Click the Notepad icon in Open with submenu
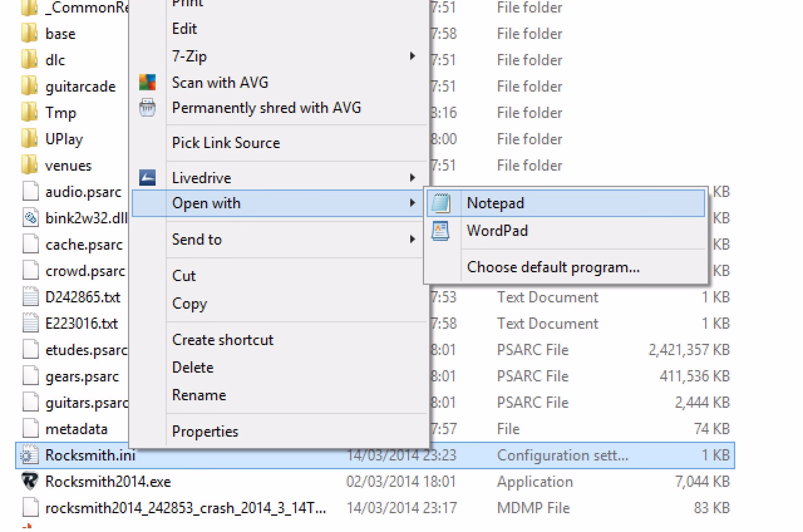The width and height of the screenshot is (803, 532). (441, 203)
